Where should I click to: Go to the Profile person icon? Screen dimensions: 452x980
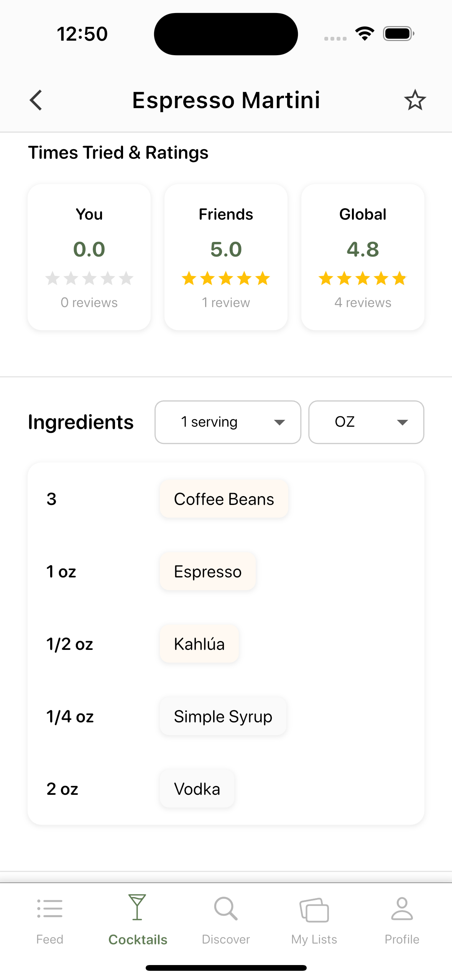pyautogui.click(x=402, y=909)
